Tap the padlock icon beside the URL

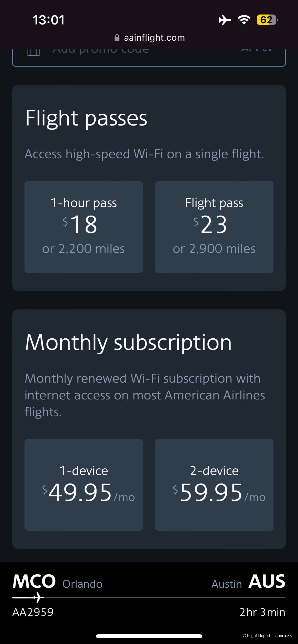[117, 38]
